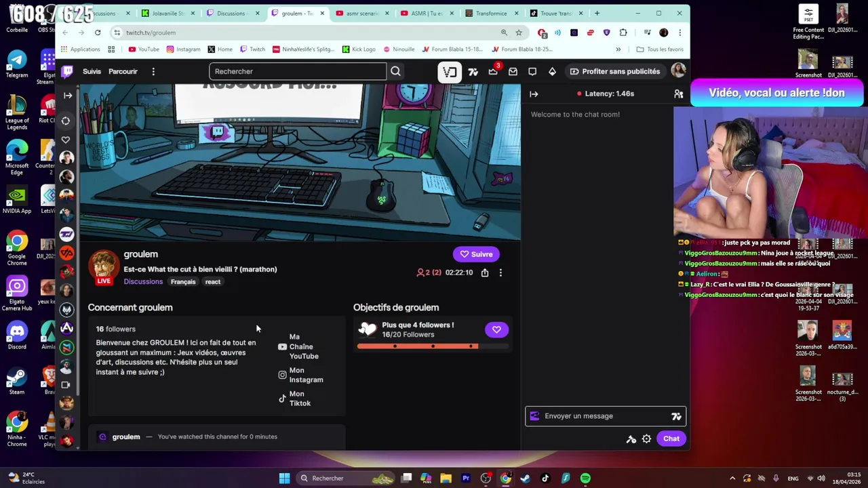Expand the left followed channels sidebar
The height and width of the screenshot is (488, 868).
pyautogui.click(x=67, y=96)
